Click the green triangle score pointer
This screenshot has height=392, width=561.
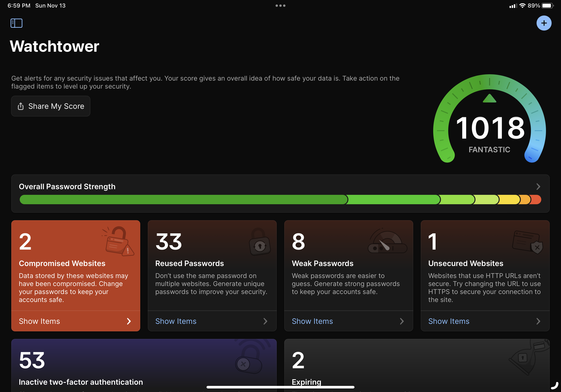tap(489, 98)
